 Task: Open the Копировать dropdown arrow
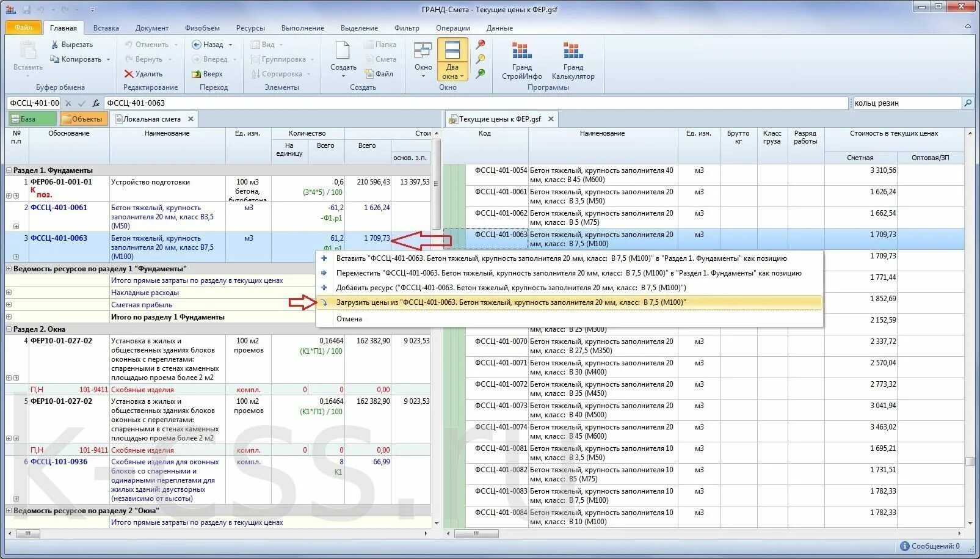click(x=109, y=60)
